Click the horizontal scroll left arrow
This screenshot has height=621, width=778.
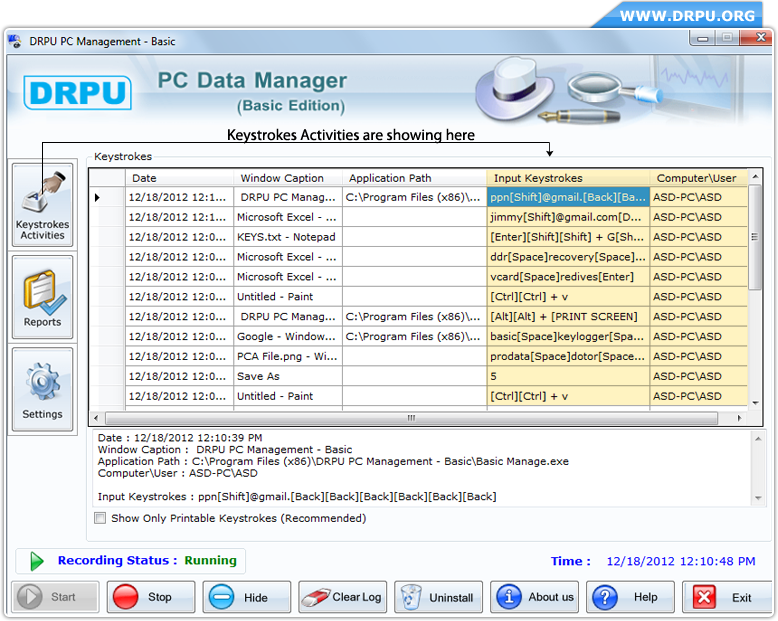[x=96, y=418]
